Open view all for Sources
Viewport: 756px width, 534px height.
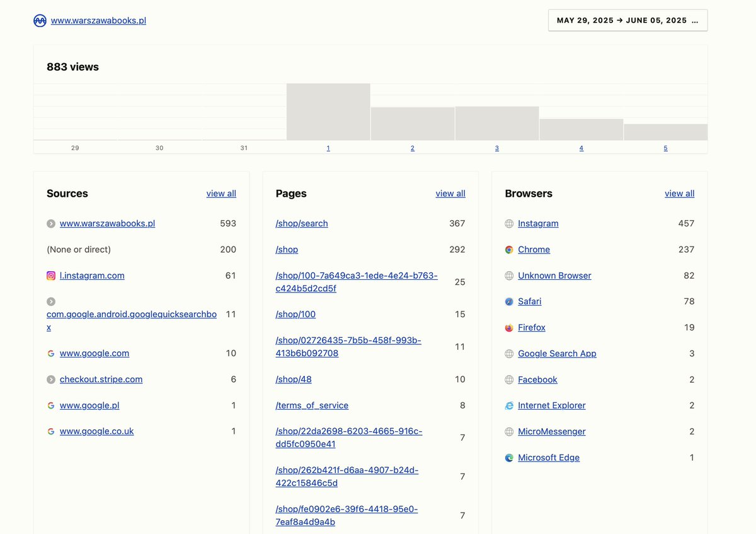click(x=221, y=194)
